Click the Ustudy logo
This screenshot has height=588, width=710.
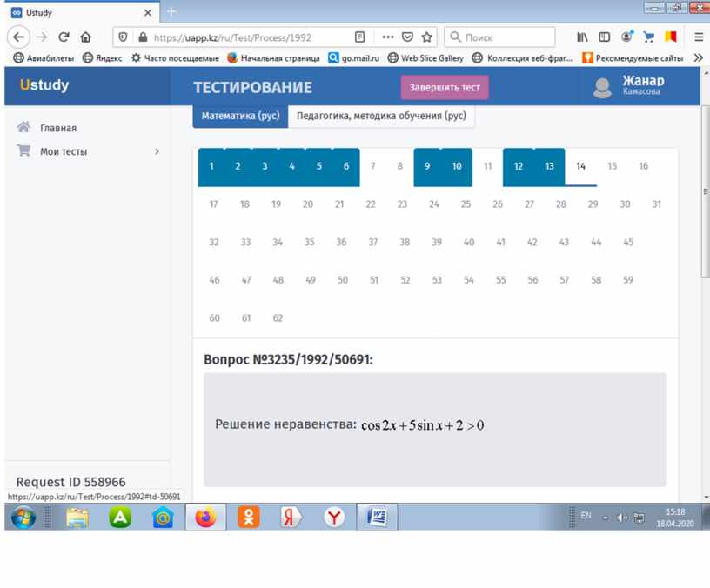(x=44, y=84)
